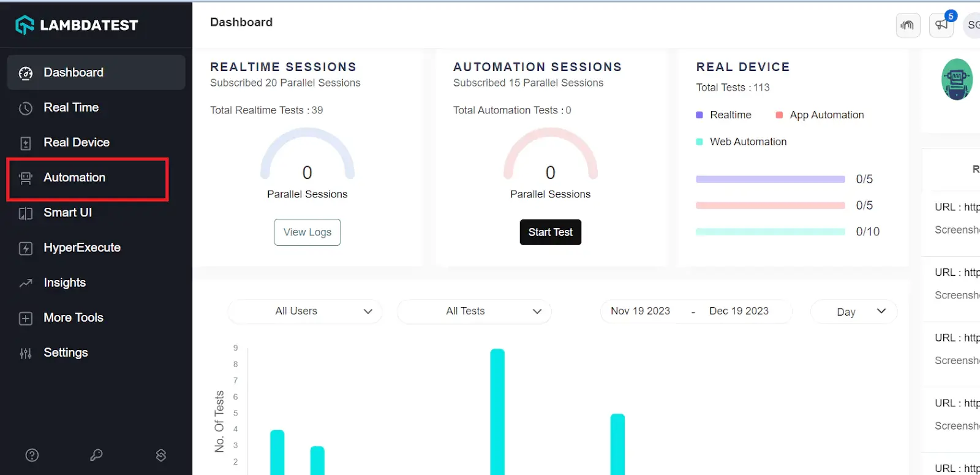Click the Dashboard page title
Screen dimensions: 980x475
tap(241, 22)
